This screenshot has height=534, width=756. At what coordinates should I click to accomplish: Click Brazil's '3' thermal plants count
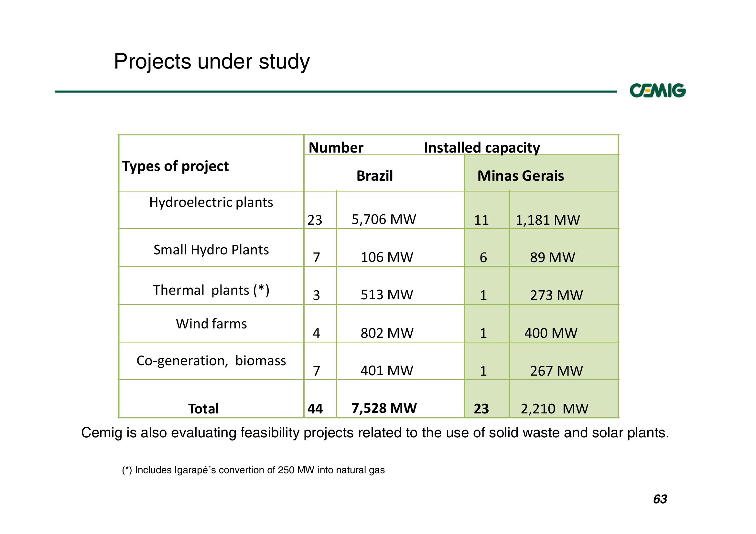(316, 296)
